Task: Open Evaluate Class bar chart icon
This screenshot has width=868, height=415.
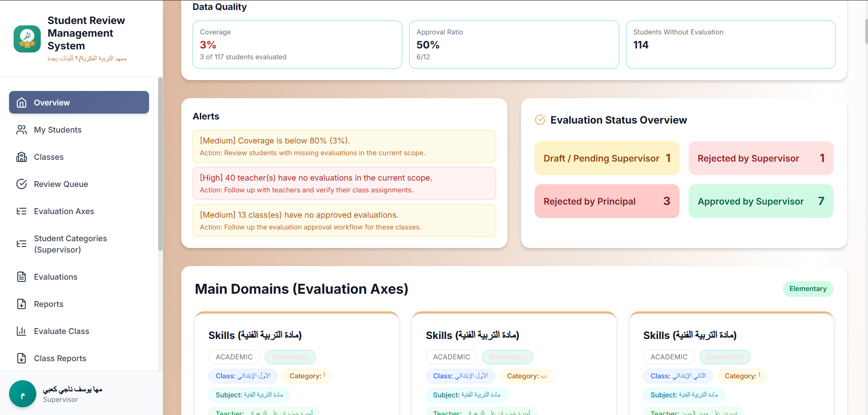Action: [21, 331]
